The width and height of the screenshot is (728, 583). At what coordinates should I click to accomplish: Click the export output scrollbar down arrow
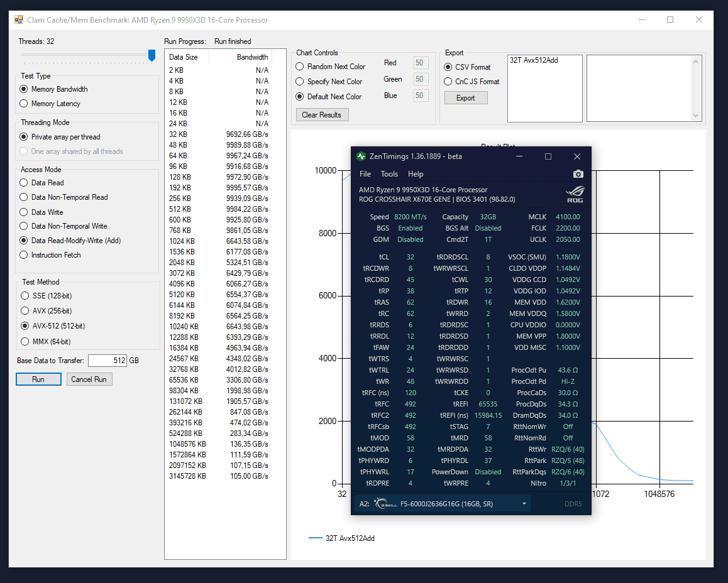coord(695,116)
